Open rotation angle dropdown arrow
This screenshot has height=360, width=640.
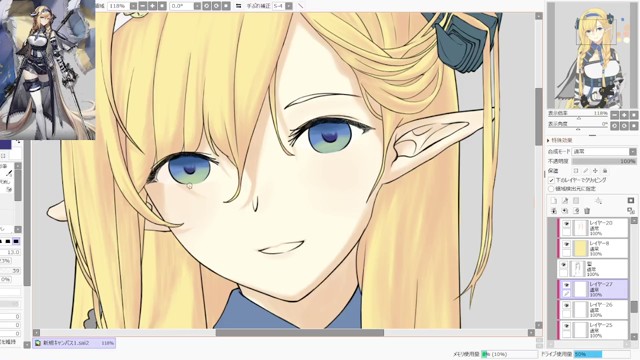197,6
